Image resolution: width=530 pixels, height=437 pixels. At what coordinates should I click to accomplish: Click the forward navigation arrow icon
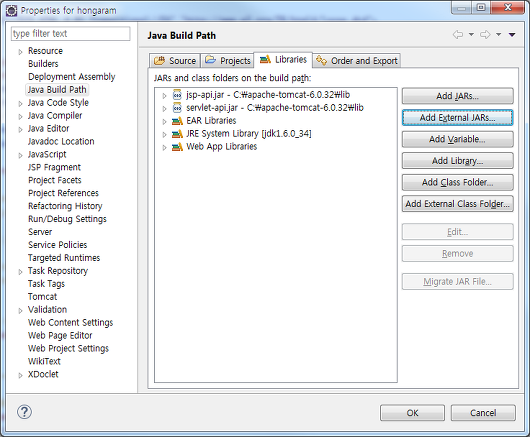click(x=485, y=34)
